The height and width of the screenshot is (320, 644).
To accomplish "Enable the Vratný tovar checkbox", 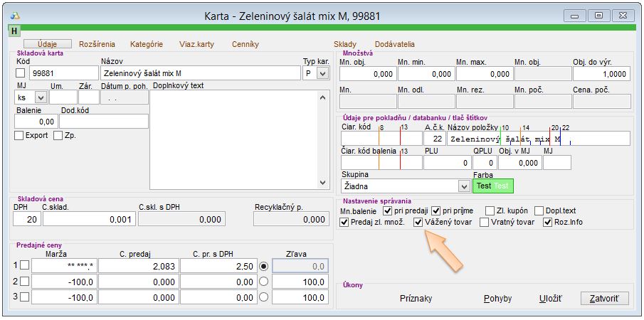I will click(485, 222).
